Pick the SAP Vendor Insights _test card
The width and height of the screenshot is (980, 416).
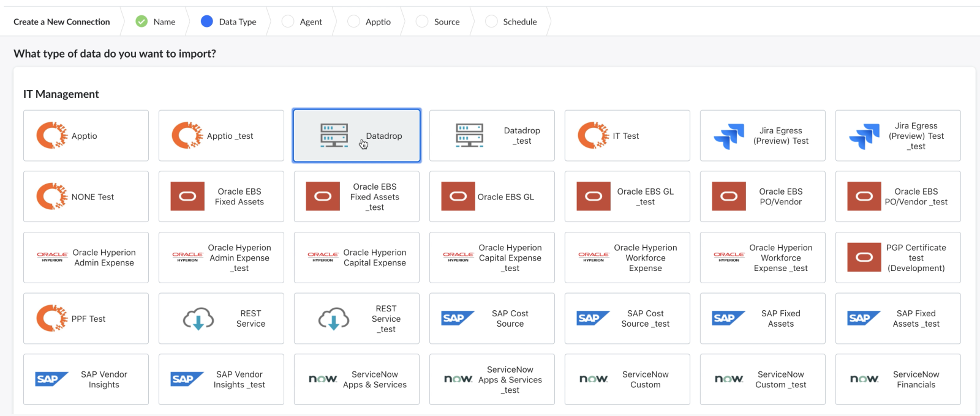click(221, 379)
